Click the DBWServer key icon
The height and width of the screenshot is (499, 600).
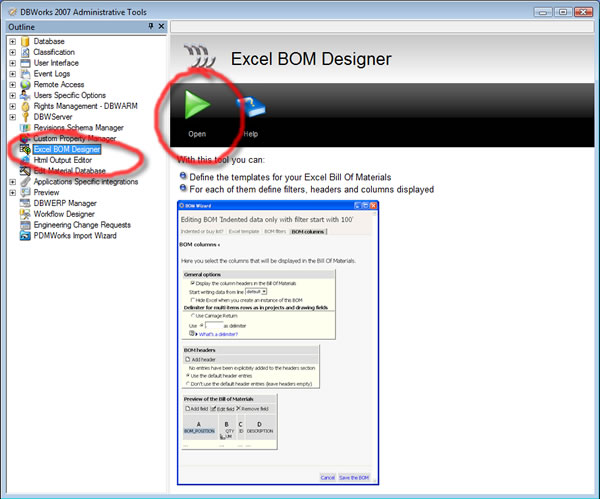(x=25, y=117)
